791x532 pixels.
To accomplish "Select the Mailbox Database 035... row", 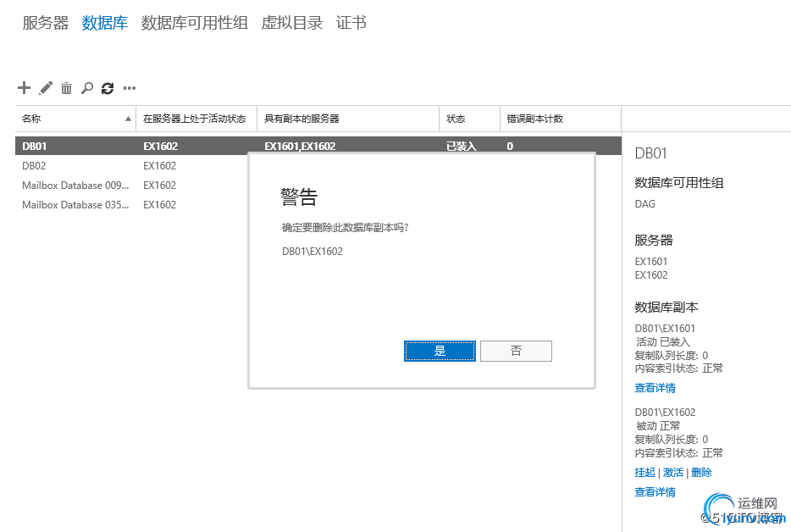I will (x=131, y=204).
